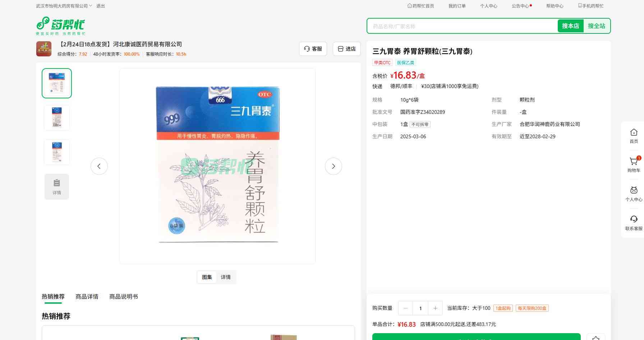The height and width of the screenshot is (340, 644).
Task: Show the previous product image
Action: [x=99, y=166]
